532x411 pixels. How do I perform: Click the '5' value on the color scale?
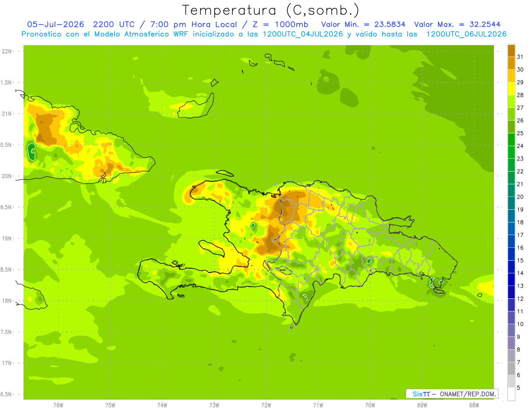point(519,388)
